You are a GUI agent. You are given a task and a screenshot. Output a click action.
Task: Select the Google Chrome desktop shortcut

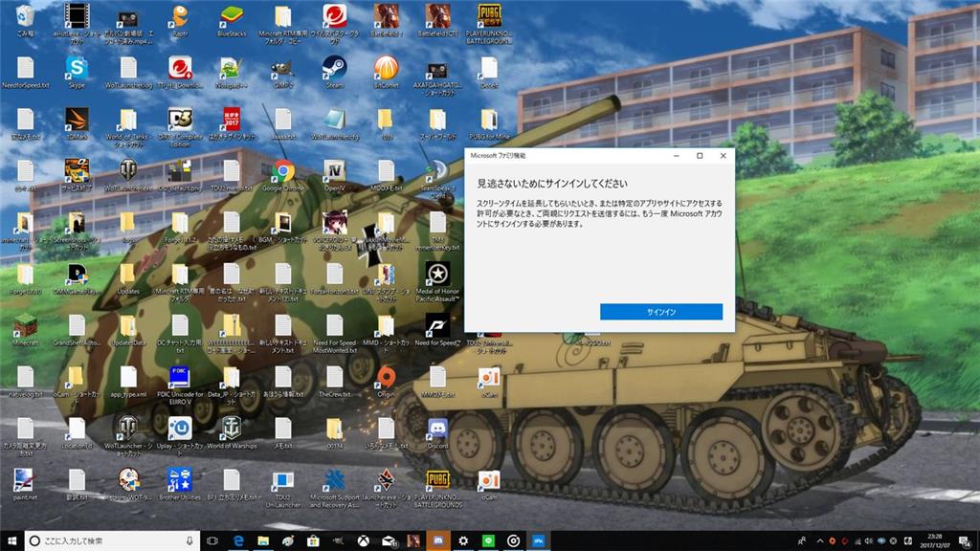point(283,176)
